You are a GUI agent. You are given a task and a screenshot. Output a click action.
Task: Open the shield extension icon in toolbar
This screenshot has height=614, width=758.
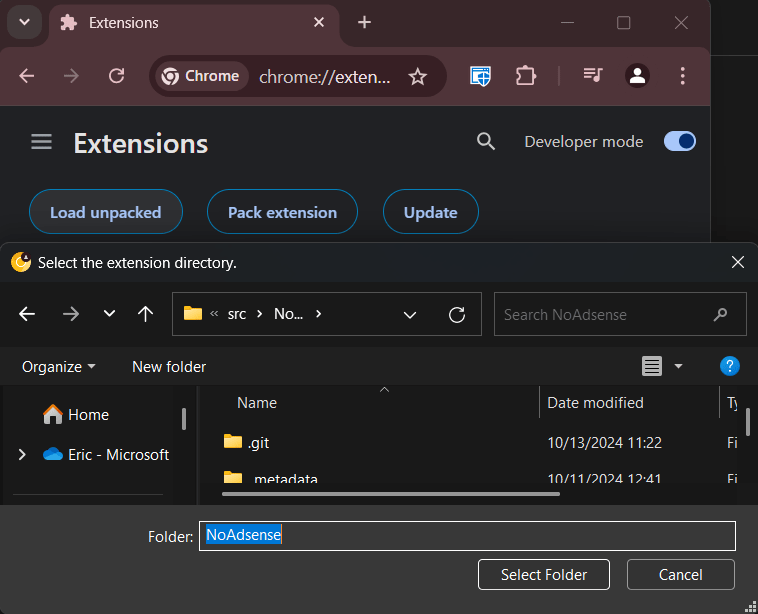(x=480, y=76)
